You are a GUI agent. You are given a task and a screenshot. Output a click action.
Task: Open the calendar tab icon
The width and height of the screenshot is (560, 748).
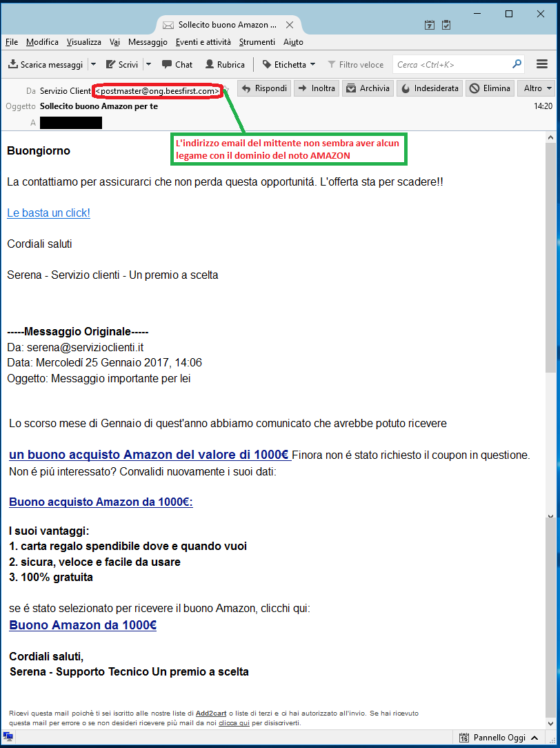430,25
